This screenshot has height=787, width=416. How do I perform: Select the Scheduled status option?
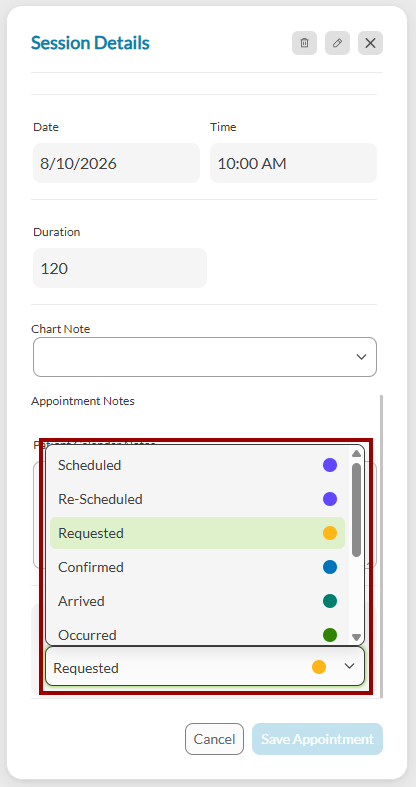tap(197, 465)
